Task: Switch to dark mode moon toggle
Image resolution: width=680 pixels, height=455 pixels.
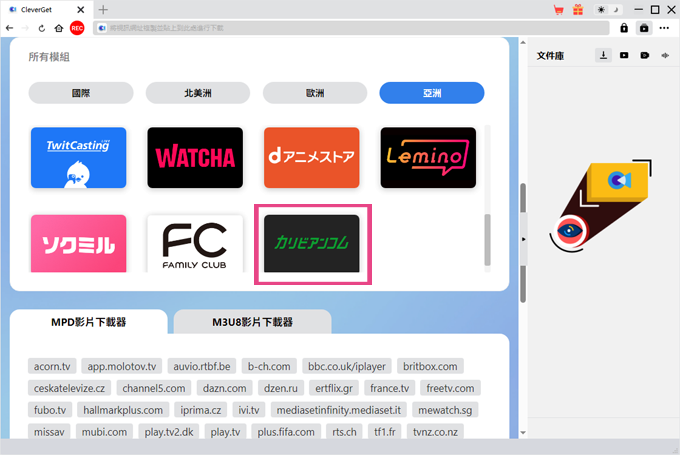Action: 616,10
